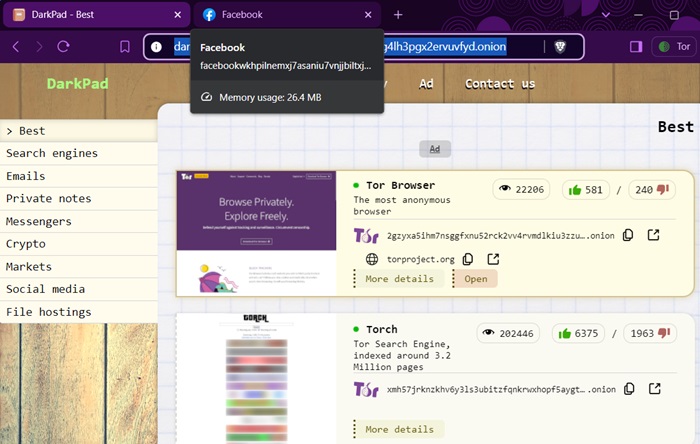
Task: Upvote Tor Browser with thumbs up 581
Action: (585, 190)
